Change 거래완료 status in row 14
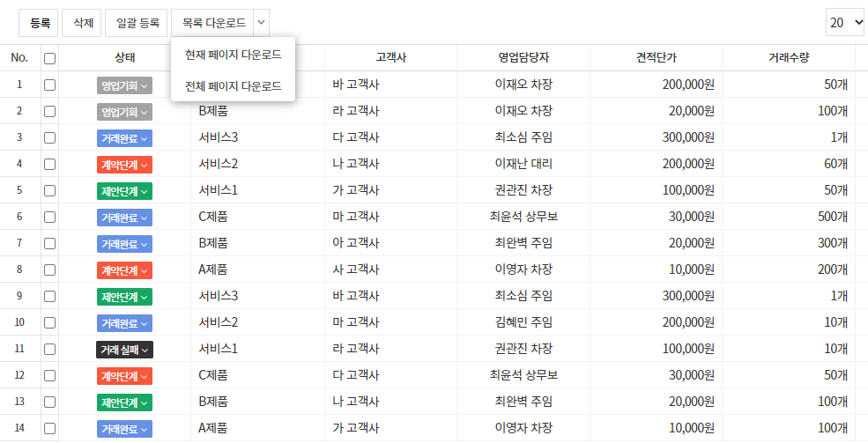 pyautogui.click(x=124, y=429)
